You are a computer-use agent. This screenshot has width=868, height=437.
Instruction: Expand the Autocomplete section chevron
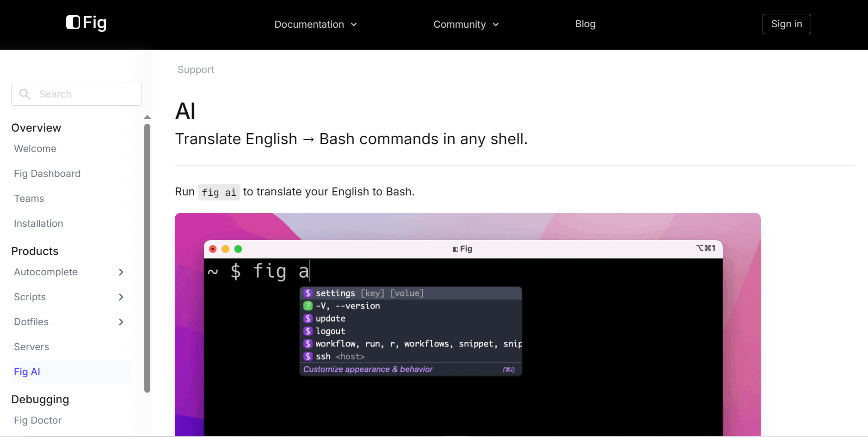tap(121, 272)
